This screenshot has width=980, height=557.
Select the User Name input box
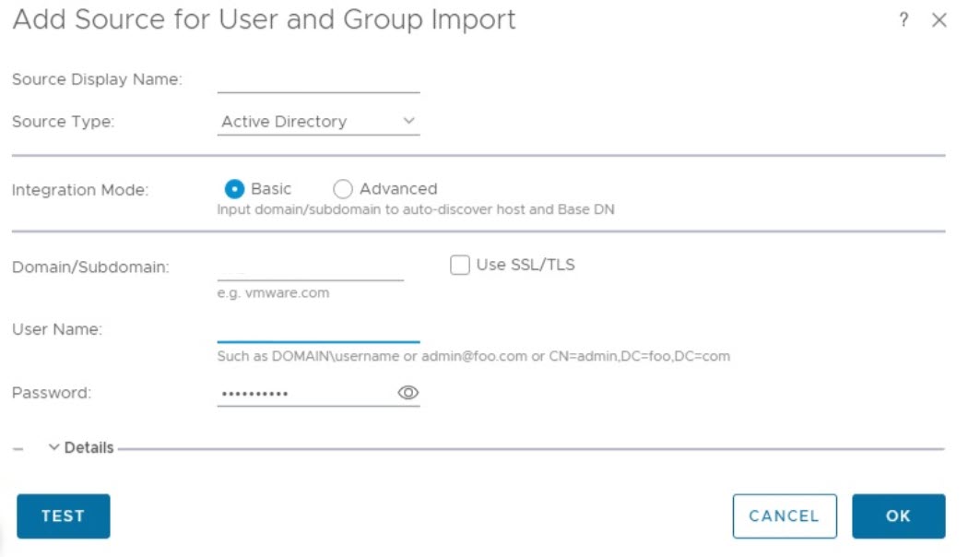(318, 329)
